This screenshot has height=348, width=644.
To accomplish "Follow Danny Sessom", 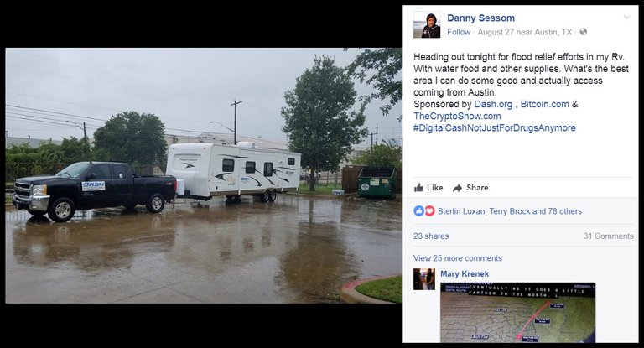I will pos(459,32).
